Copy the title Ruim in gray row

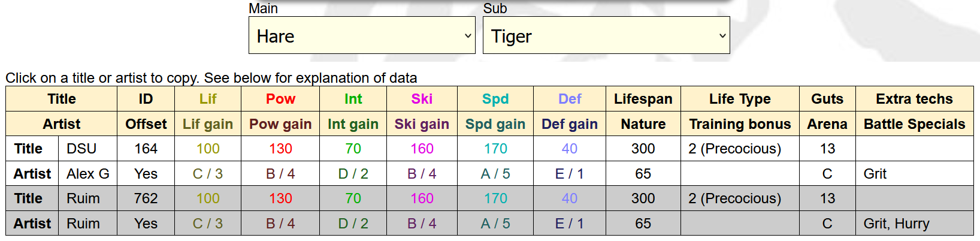pos(83,198)
